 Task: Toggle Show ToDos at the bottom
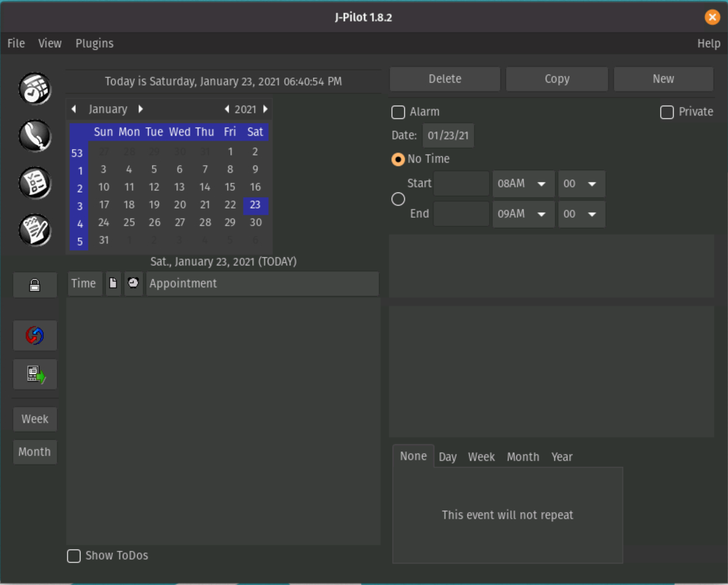74,555
